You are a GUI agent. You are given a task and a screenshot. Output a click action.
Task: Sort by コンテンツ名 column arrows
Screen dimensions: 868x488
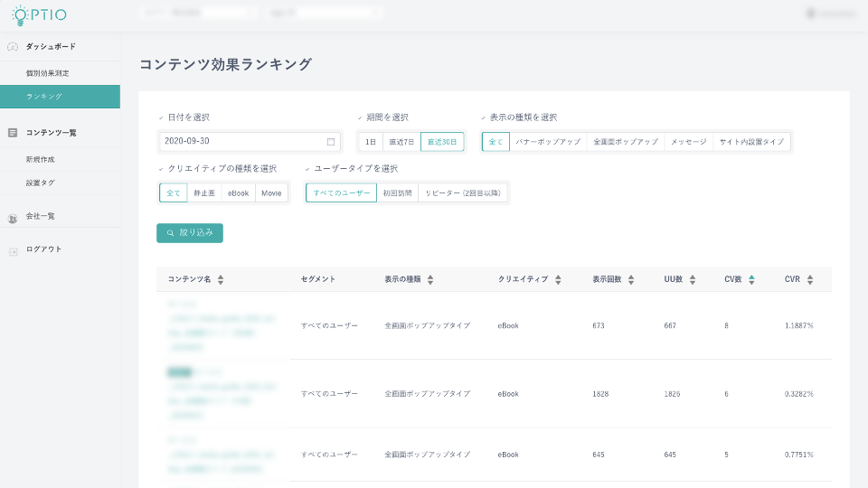click(221, 280)
